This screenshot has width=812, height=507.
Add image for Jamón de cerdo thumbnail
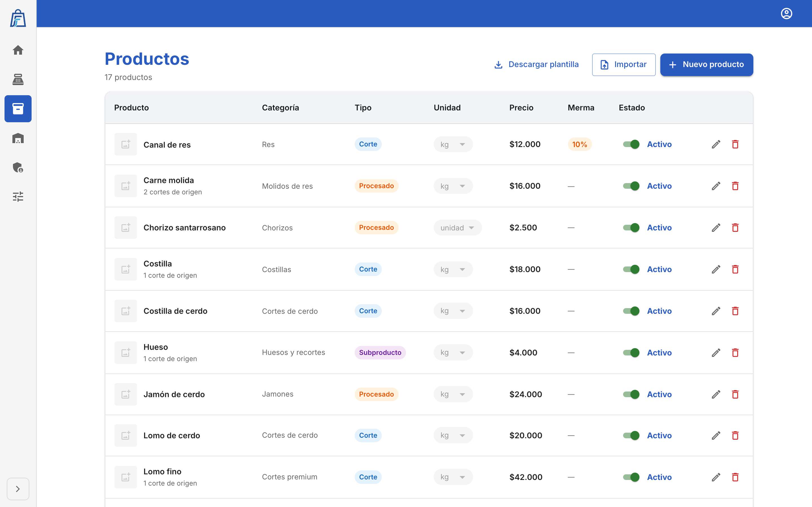(125, 394)
